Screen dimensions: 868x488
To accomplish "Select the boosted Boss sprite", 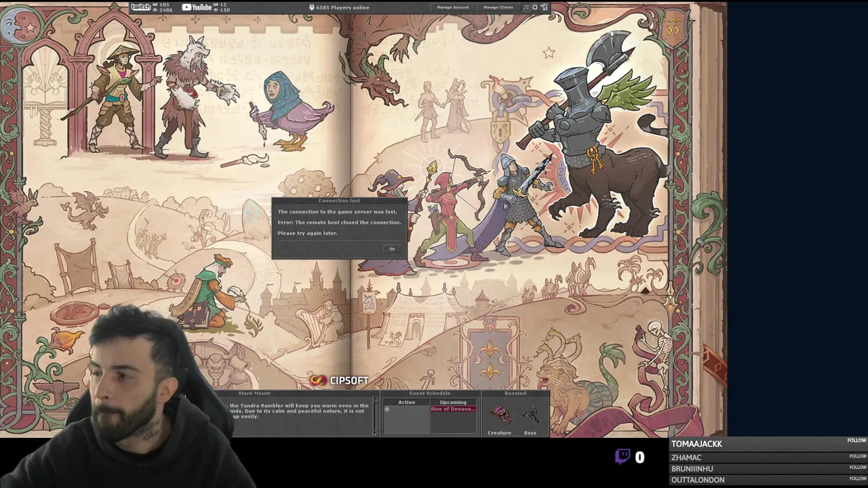I will 530,414.
